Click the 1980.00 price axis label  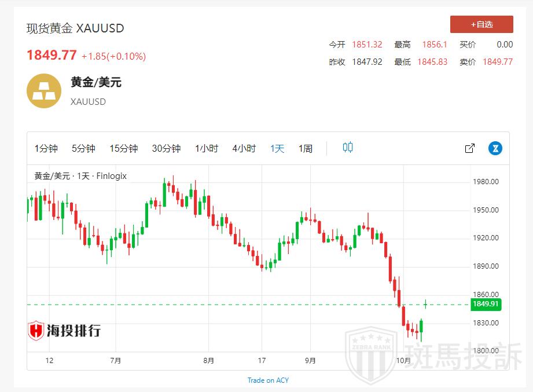click(x=486, y=182)
